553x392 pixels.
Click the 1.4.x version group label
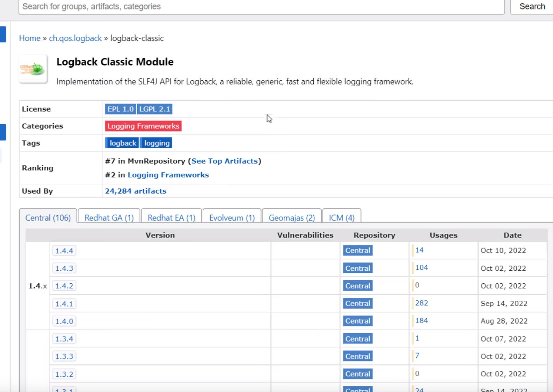pos(37,286)
